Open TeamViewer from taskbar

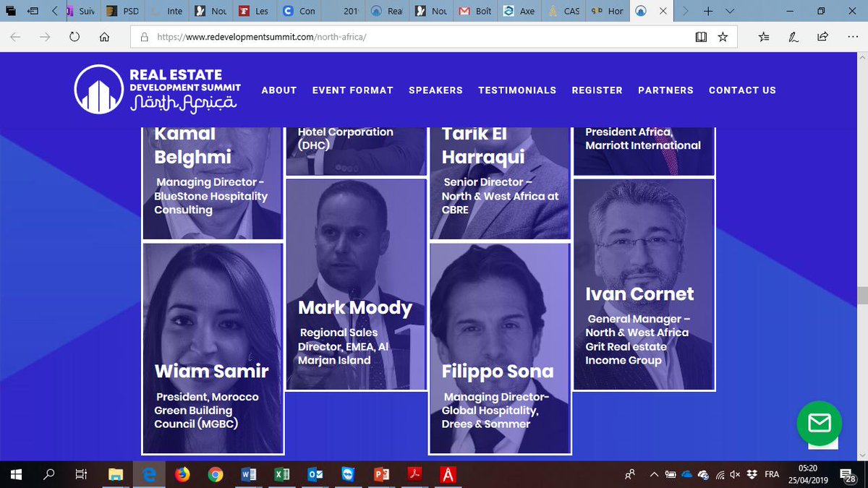349,474
